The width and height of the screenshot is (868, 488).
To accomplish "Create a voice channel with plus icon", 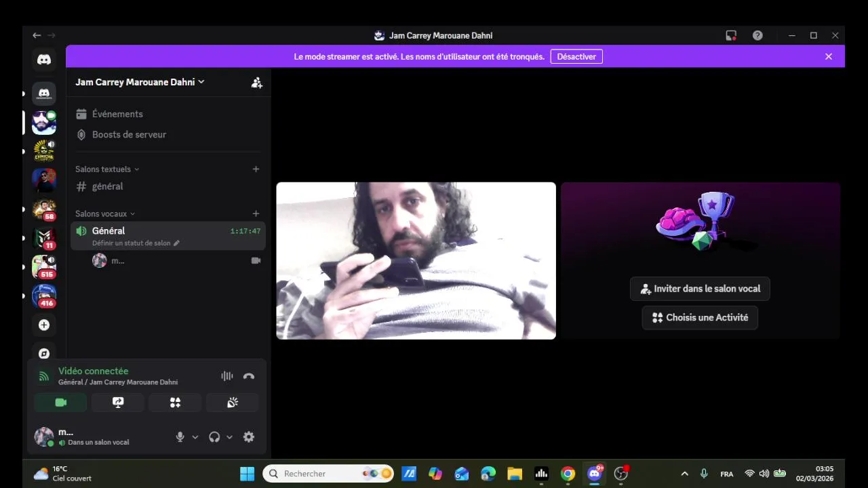I will tap(256, 214).
